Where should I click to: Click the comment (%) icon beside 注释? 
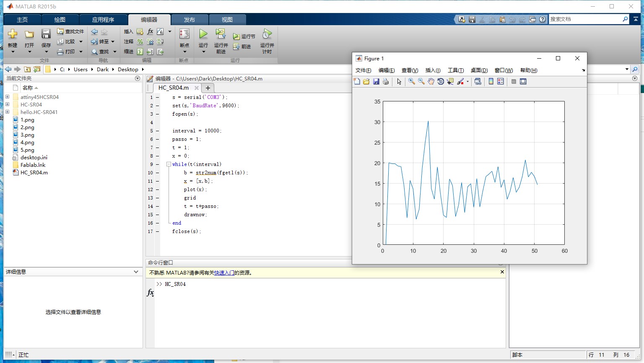[x=140, y=41]
